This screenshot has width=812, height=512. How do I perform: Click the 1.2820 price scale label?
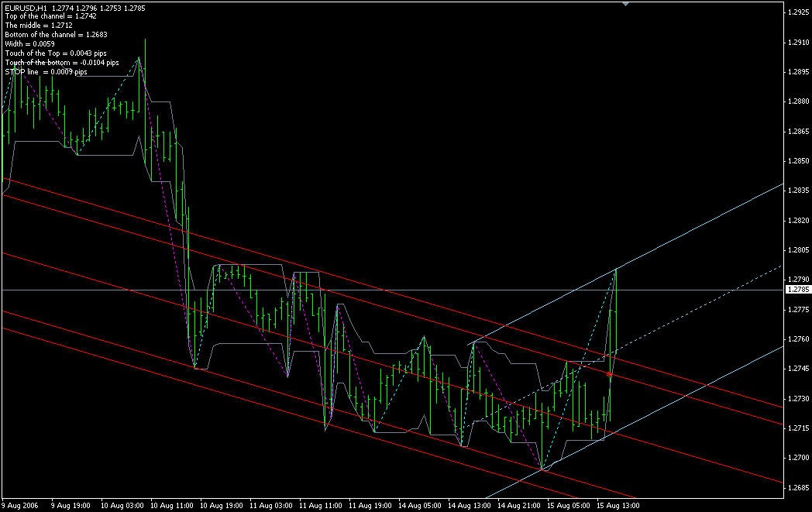pos(798,221)
